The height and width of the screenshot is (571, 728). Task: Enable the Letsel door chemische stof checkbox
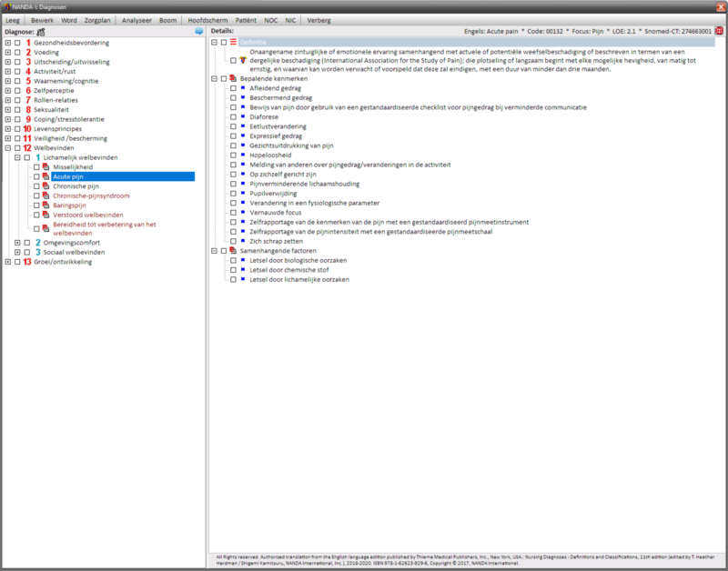pyautogui.click(x=233, y=270)
